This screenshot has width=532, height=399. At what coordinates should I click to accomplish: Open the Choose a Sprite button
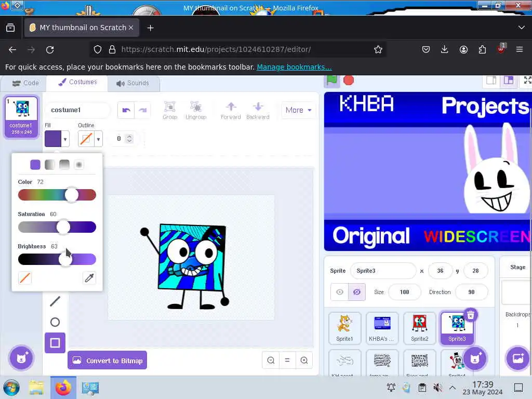pos(475,358)
